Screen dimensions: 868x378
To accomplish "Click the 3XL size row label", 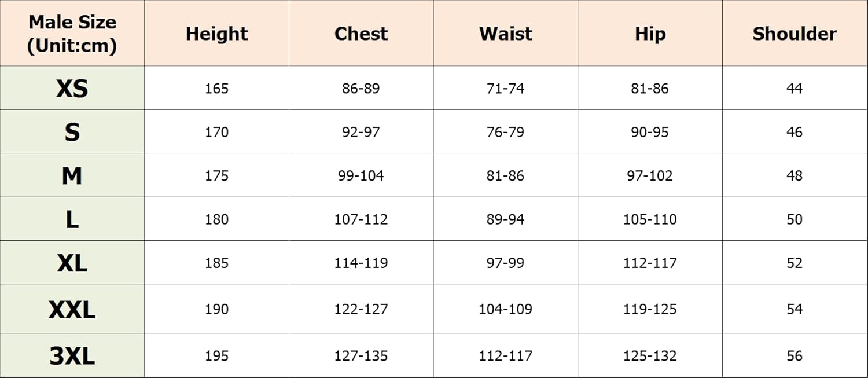I will [72, 355].
